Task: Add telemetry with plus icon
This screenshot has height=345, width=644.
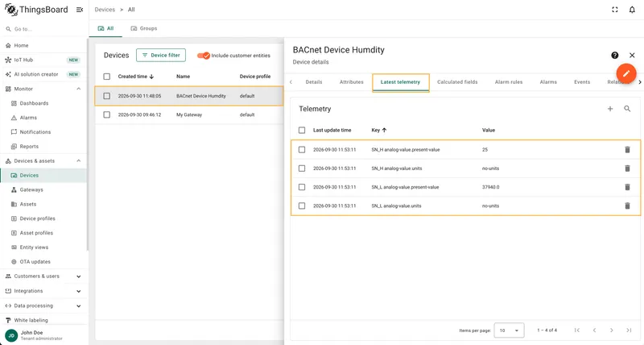Action: point(610,109)
